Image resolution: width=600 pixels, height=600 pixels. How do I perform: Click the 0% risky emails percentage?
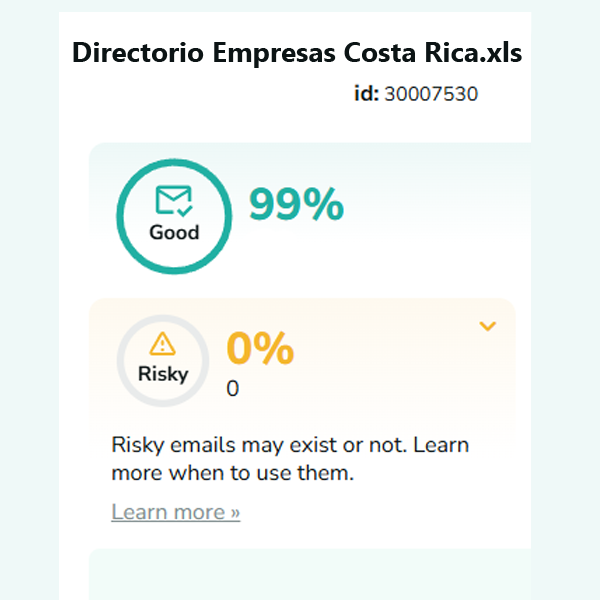[260, 349]
